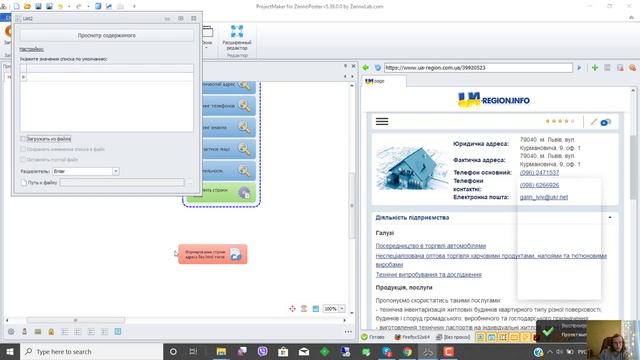Click the redo arrow icon in the quick access toolbar
This screenshot has height=360, width=640.
point(79,6)
